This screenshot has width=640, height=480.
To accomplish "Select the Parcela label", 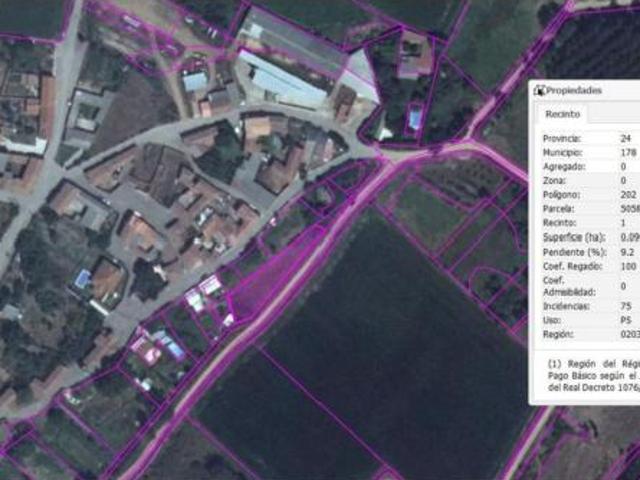I will [x=558, y=209].
